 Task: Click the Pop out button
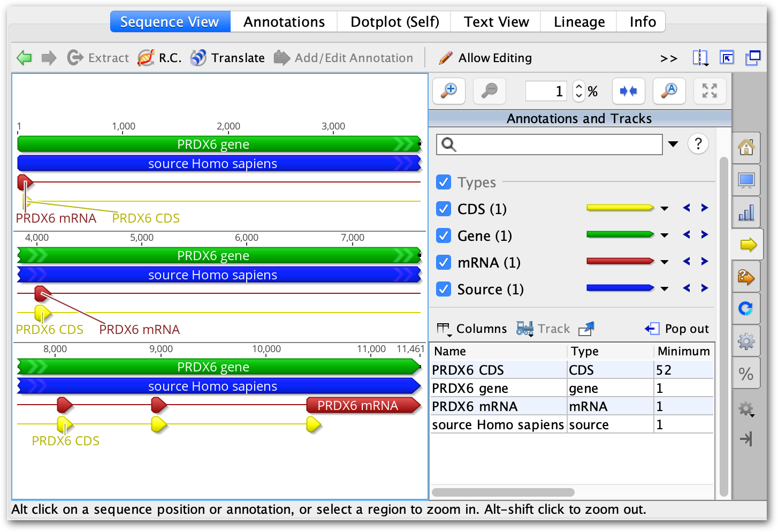[677, 329]
